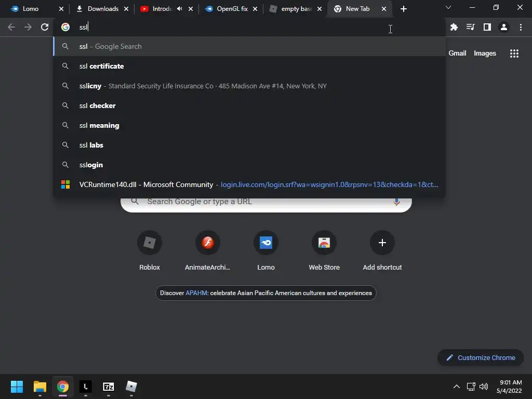Open File Explorer from the taskbar
The height and width of the screenshot is (399, 532).
[39, 387]
